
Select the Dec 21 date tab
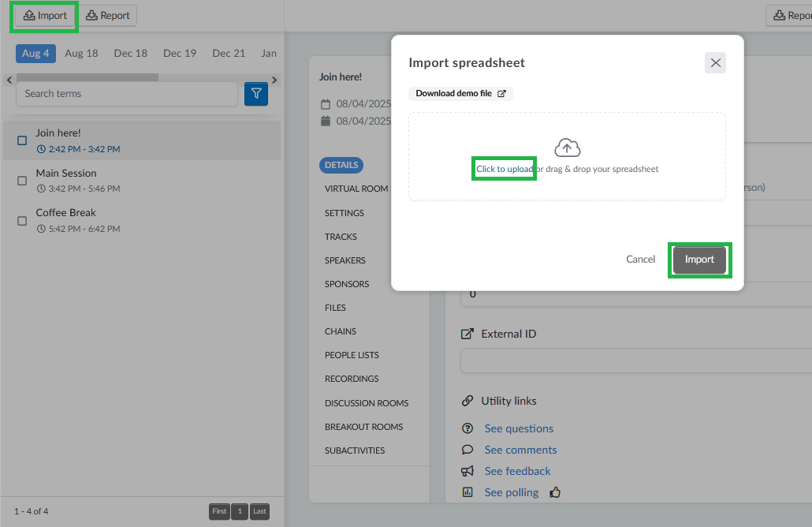[x=229, y=54]
